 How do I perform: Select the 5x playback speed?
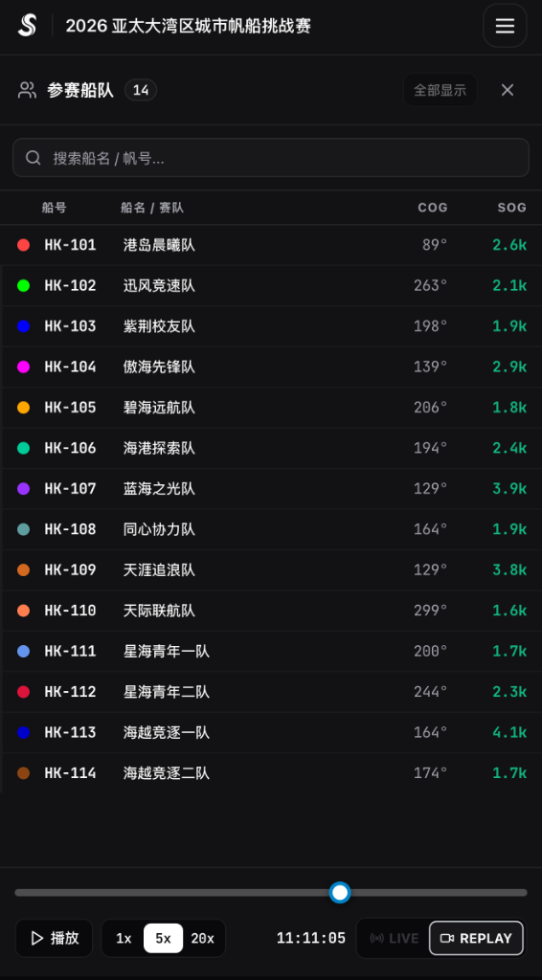[163, 938]
